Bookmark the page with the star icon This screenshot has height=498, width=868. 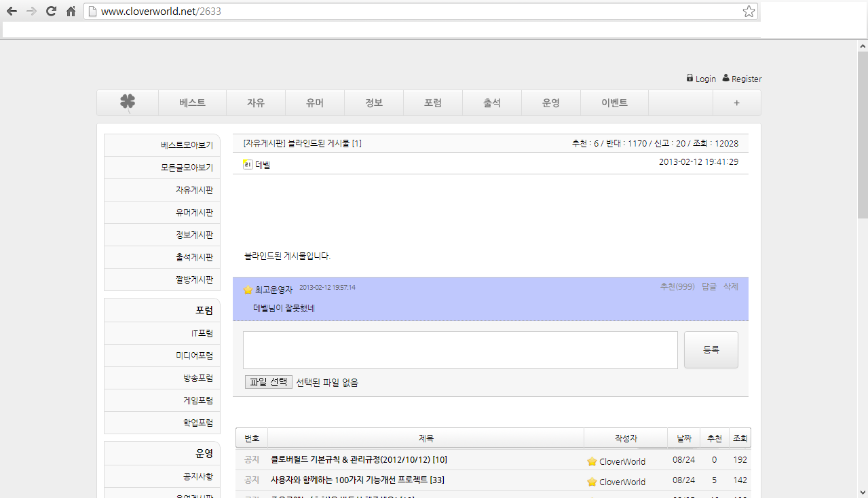(x=749, y=11)
